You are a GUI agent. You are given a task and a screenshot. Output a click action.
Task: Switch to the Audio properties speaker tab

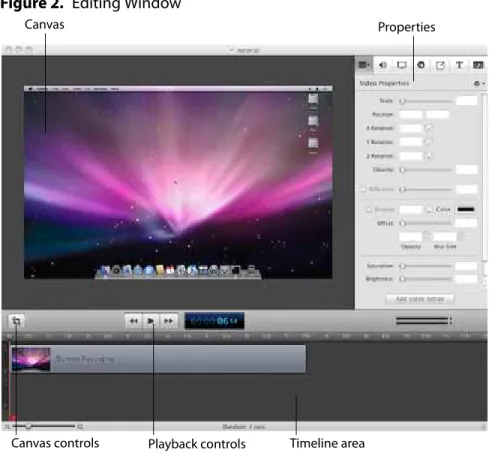click(383, 65)
